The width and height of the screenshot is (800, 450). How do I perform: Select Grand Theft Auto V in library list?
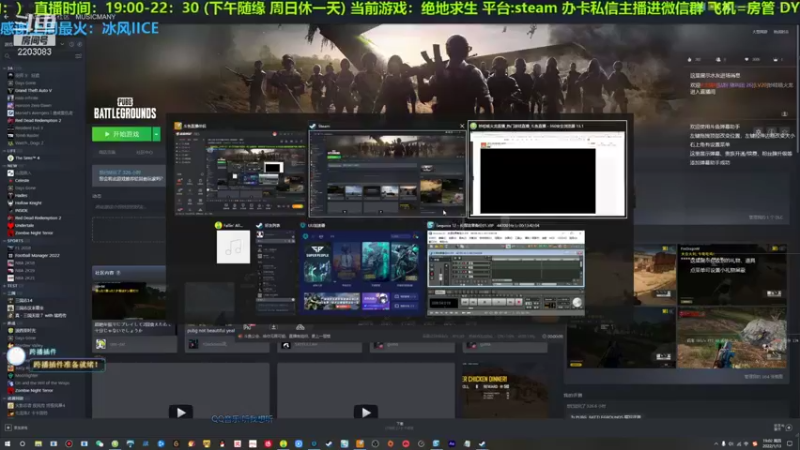coord(33,90)
